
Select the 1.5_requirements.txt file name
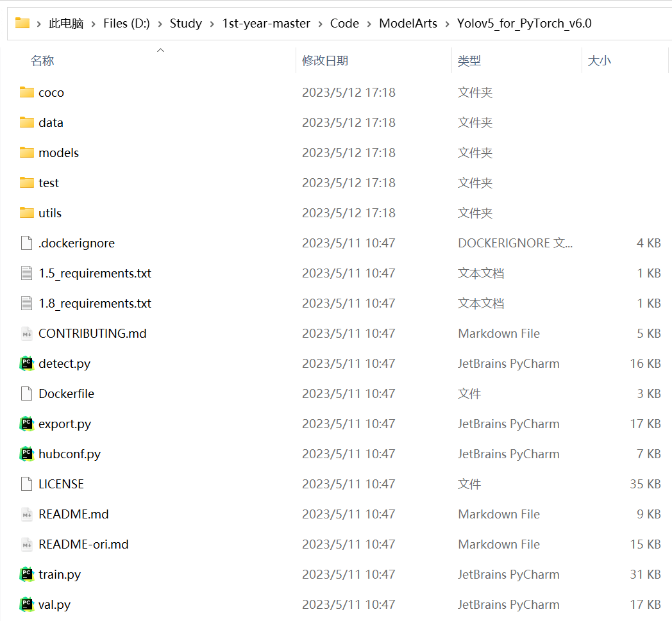pos(95,273)
